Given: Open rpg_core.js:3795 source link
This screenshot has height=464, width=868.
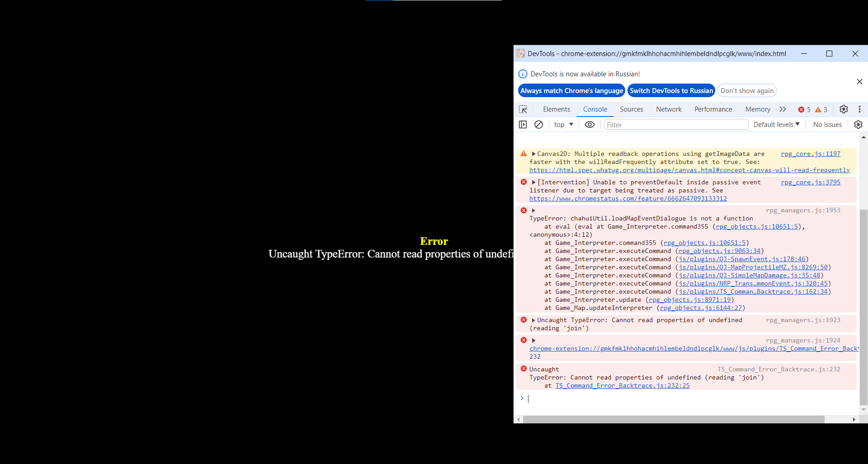Looking at the screenshot, I should 811,183.
